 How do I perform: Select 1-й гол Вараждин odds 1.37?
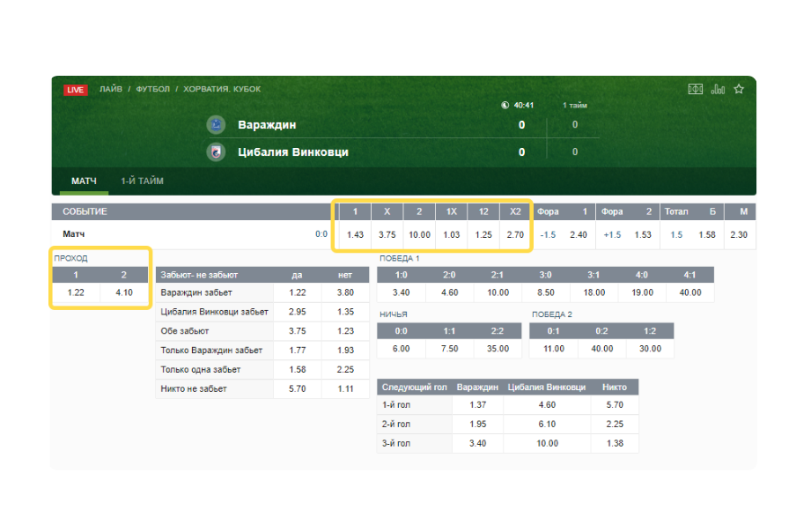tap(478, 405)
